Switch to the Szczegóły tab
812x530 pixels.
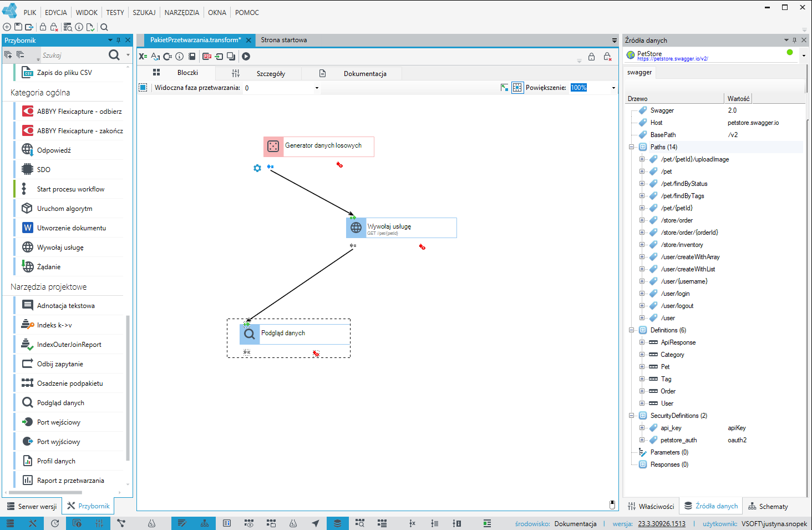click(x=258, y=73)
